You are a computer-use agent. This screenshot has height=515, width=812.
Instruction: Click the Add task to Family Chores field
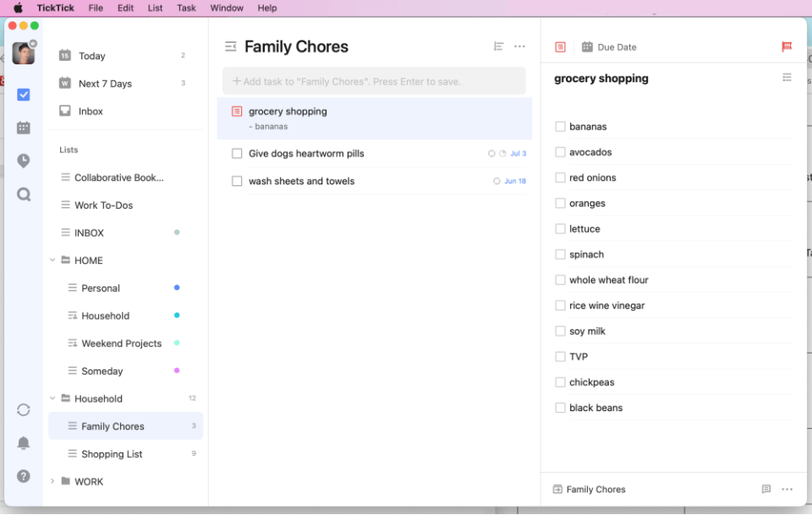(x=374, y=81)
